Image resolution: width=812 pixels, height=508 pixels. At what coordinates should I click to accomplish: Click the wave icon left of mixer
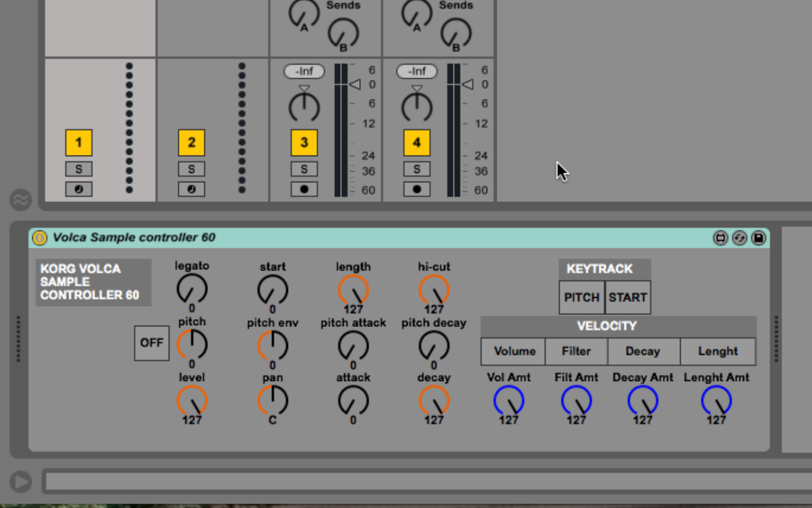pyautogui.click(x=20, y=200)
